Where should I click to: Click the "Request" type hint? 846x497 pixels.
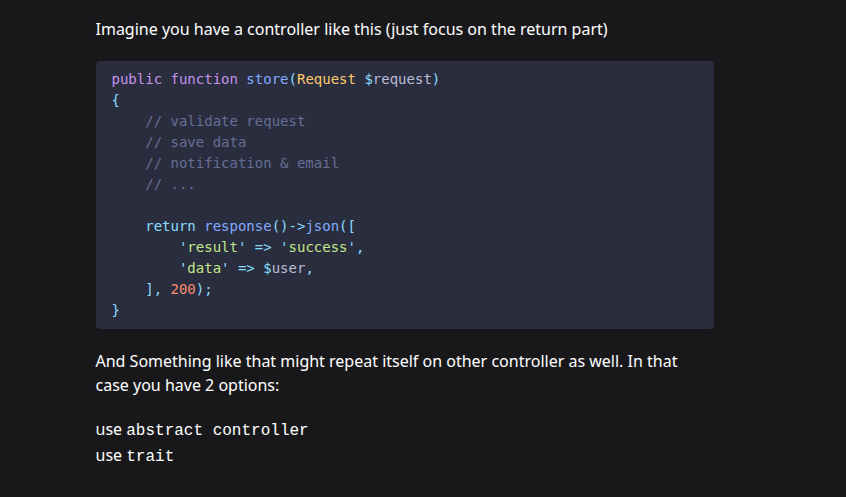pyautogui.click(x=326, y=79)
